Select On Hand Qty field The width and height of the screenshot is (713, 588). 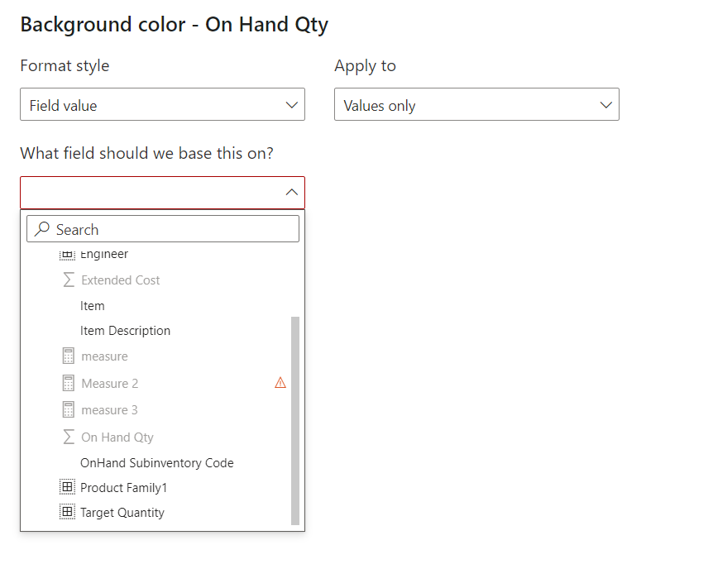pyautogui.click(x=117, y=437)
